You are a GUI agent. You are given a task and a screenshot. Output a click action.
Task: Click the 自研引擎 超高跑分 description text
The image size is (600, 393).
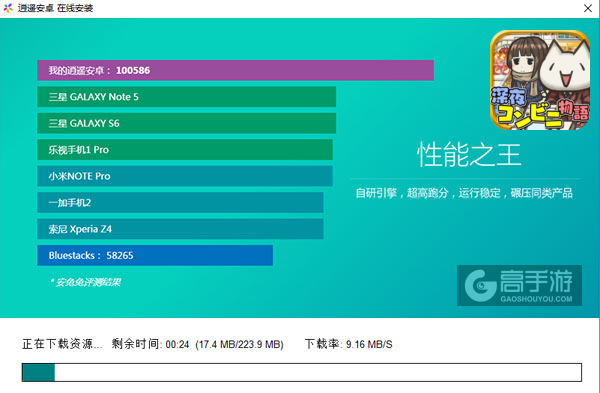point(464,193)
